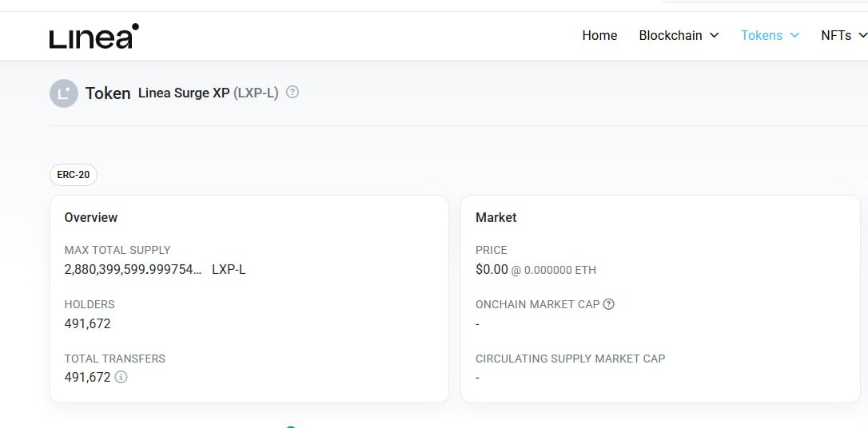Click the max total supply value
This screenshot has width=868, height=428.
pyautogui.click(x=133, y=270)
